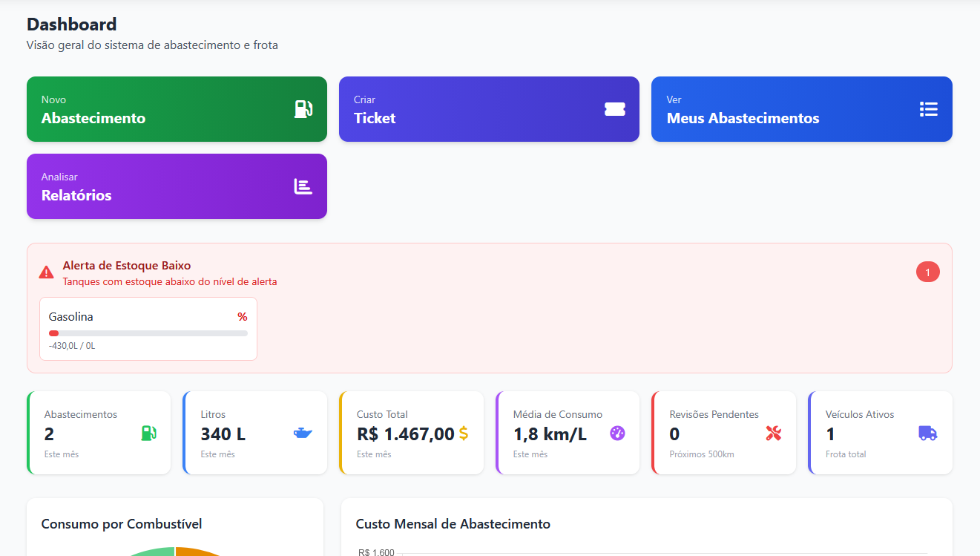Click the Consumo por Combustível chart title
The image size is (980, 556).
tap(122, 524)
